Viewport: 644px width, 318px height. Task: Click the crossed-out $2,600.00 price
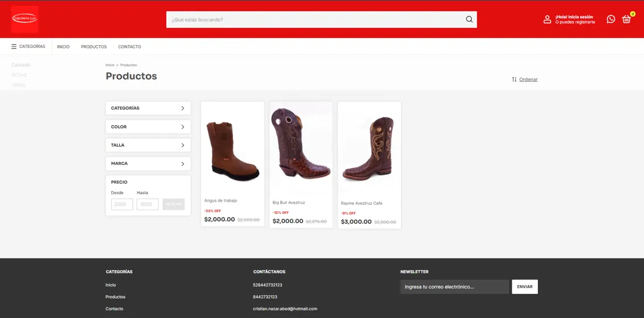248,220
